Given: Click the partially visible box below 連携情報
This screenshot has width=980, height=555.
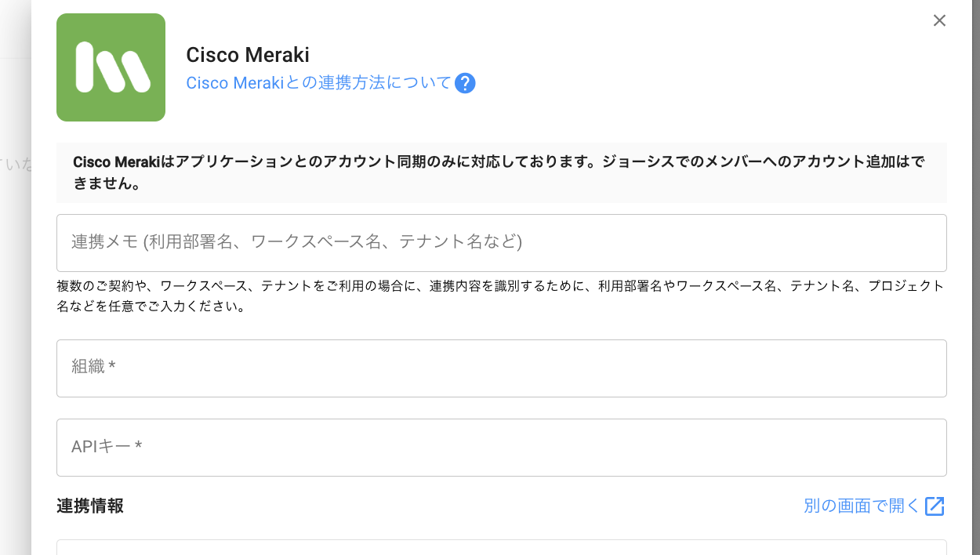Looking at the screenshot, I should (501, 547).
